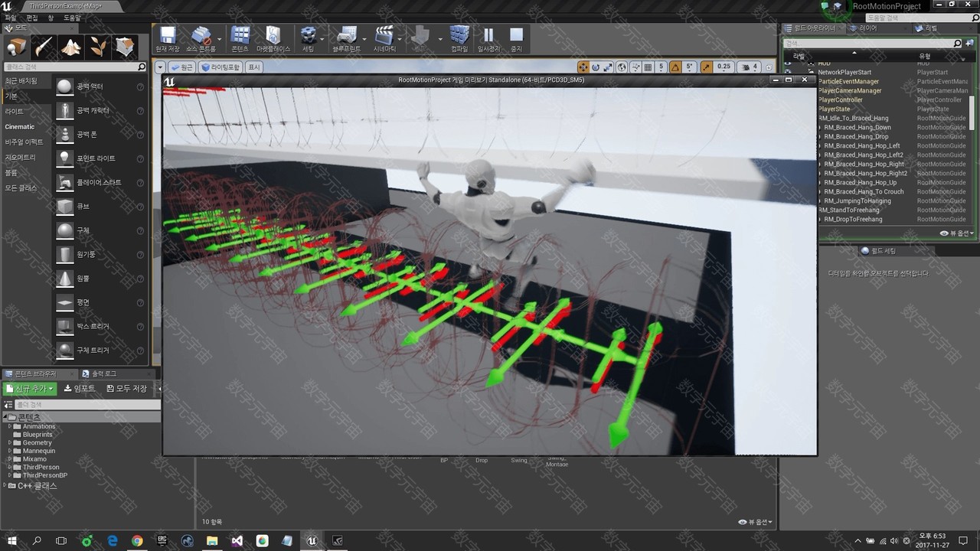Open the Settings (세팅) toolbar icon
Viewport: 980px width, 551px height.
pos(309,38)
